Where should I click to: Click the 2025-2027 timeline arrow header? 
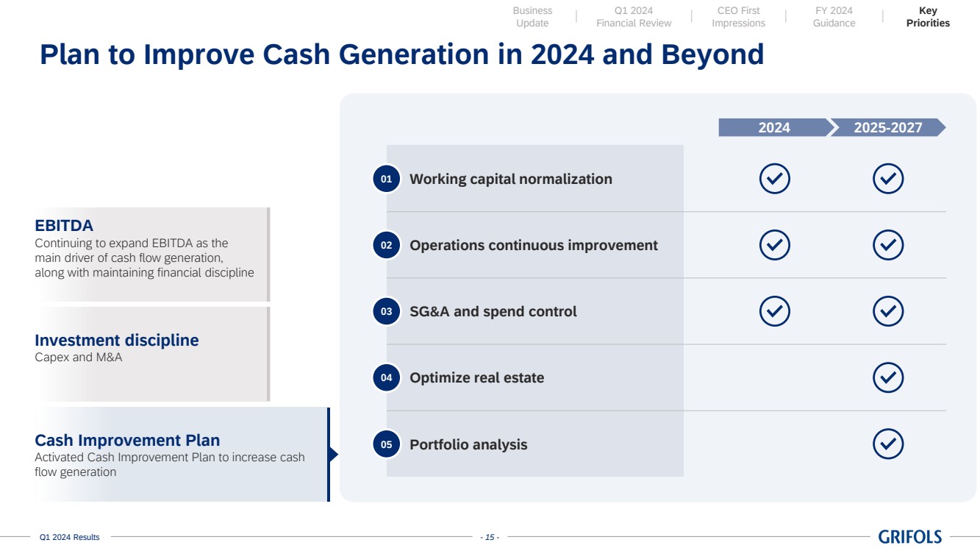coord(888,127)
